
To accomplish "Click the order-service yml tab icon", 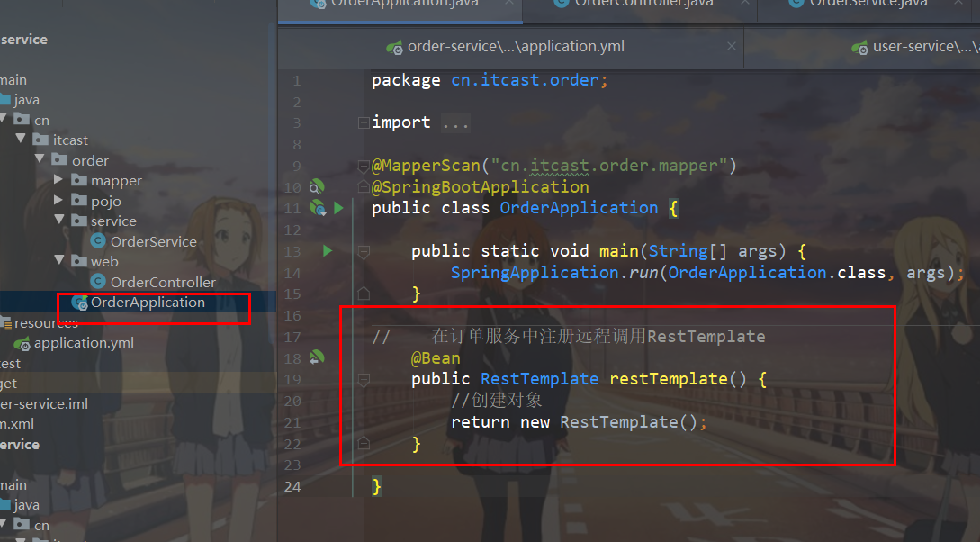I will click(x=394, y=47).
